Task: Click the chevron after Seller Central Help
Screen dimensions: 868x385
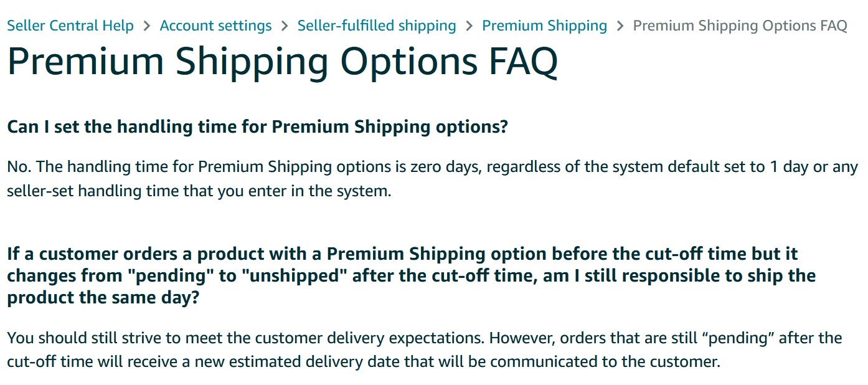Action: pos(147,26)
